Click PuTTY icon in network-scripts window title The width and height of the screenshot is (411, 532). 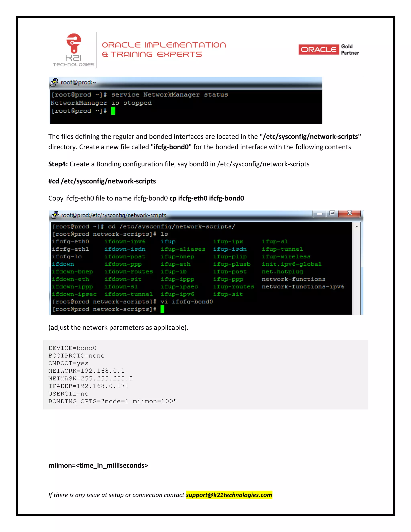[55, 215]
